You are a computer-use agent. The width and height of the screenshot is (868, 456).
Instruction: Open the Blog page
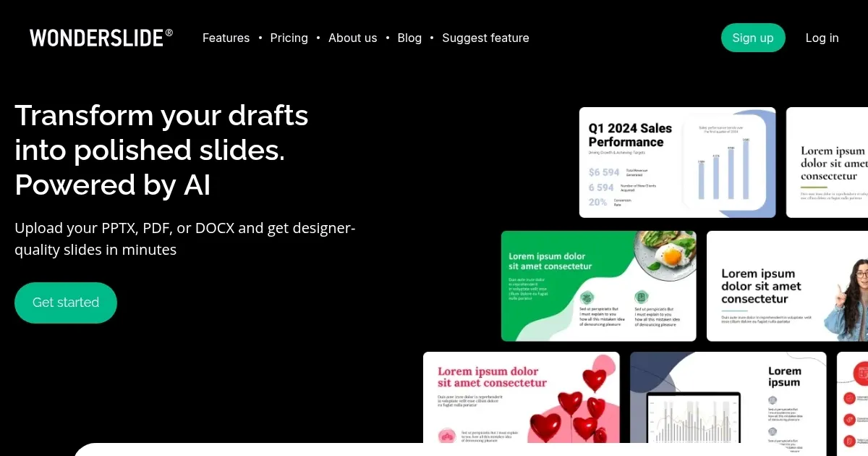coord(409,38)
